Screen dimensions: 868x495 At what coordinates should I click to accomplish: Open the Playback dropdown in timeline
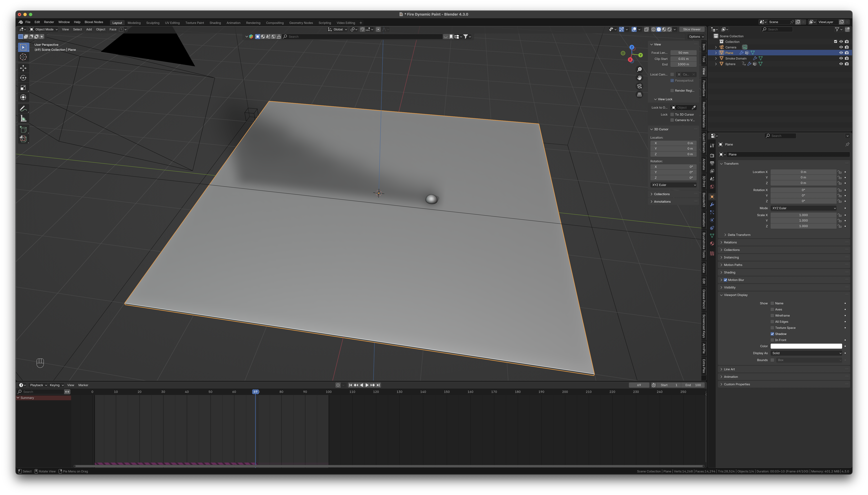coord(38,385)
